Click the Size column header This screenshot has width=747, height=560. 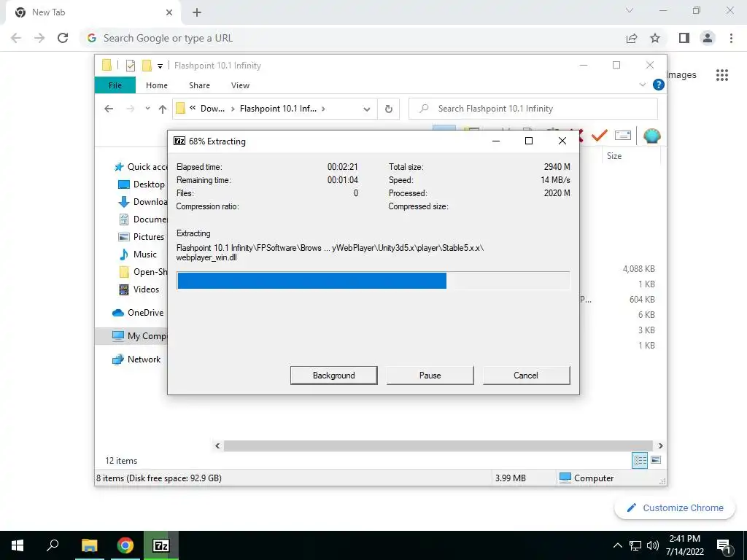coord(614,156)
